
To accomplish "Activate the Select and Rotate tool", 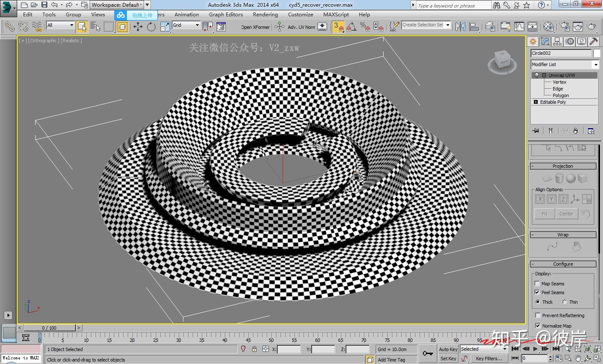I will point(151,27).
